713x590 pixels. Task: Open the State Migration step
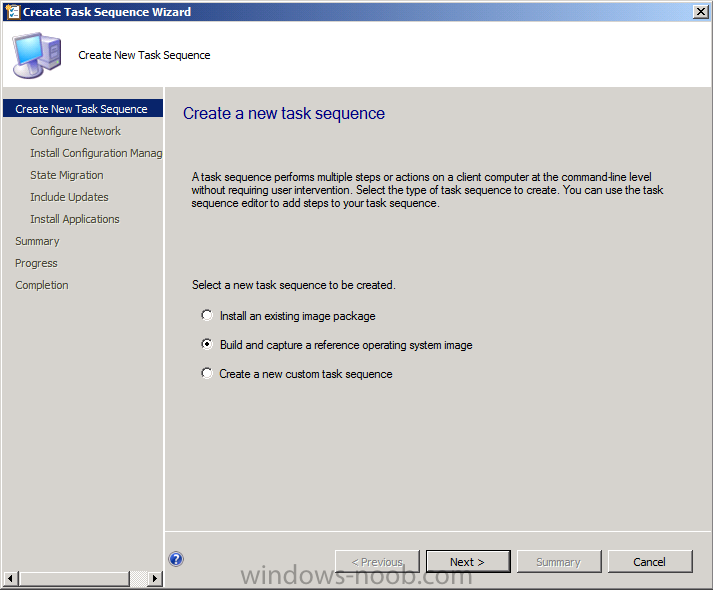67,175
